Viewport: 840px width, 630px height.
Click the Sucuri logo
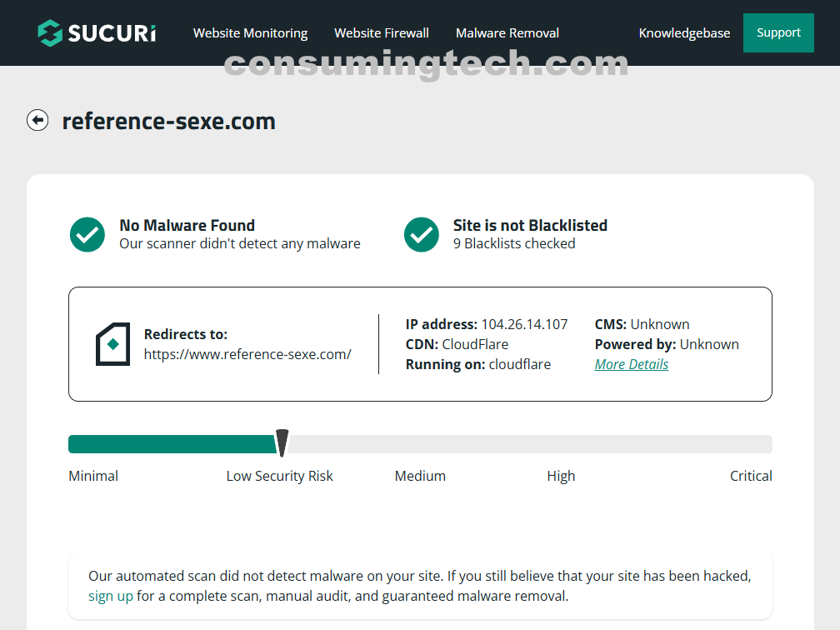pyautogui.click(x=97, y=33)
